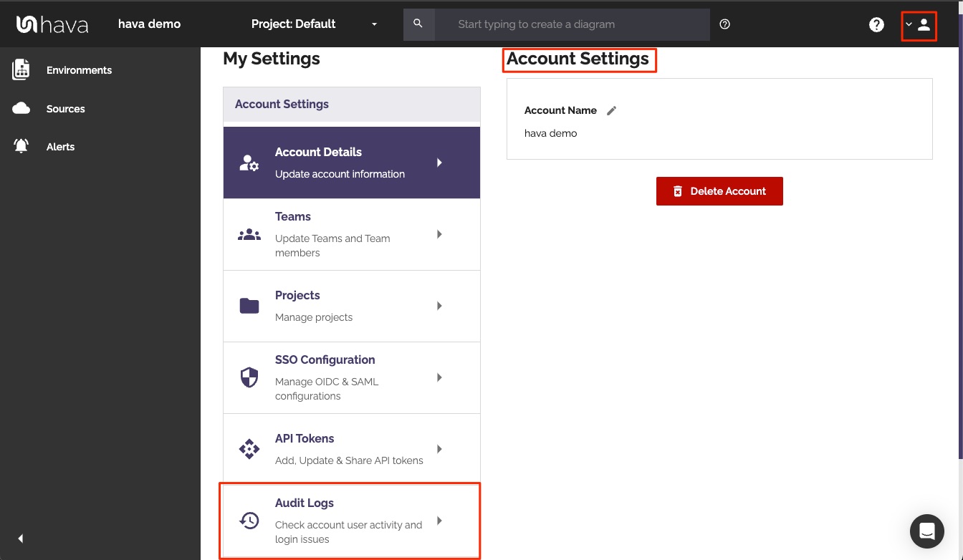Go to API Tokens settings
963x560 pixels.
[x=351, y=449]
